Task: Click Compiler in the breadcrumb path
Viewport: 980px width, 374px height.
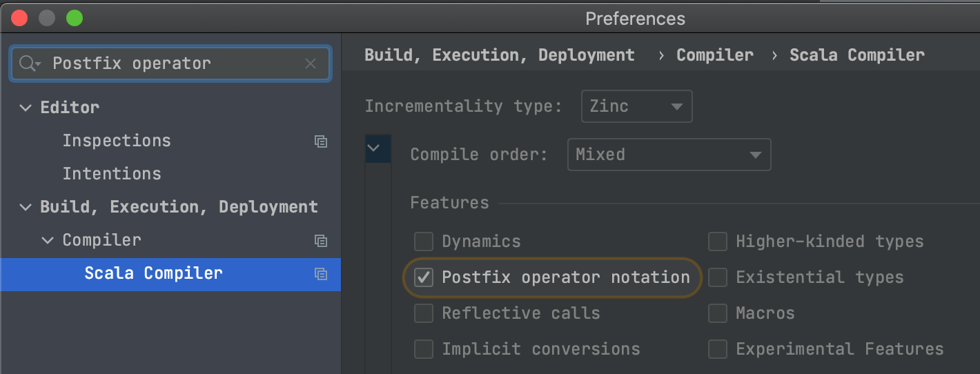Action: pyautogui.click(x=715, y=55)
